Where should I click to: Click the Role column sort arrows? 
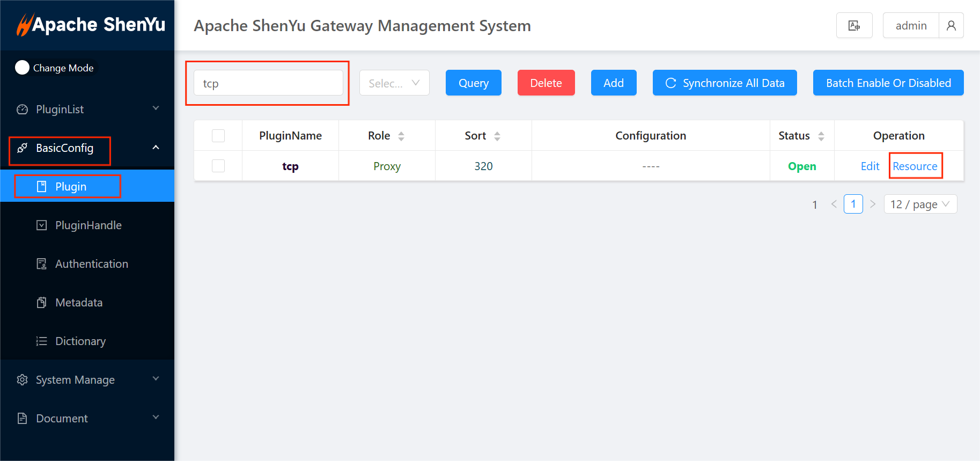pos(401,136)
